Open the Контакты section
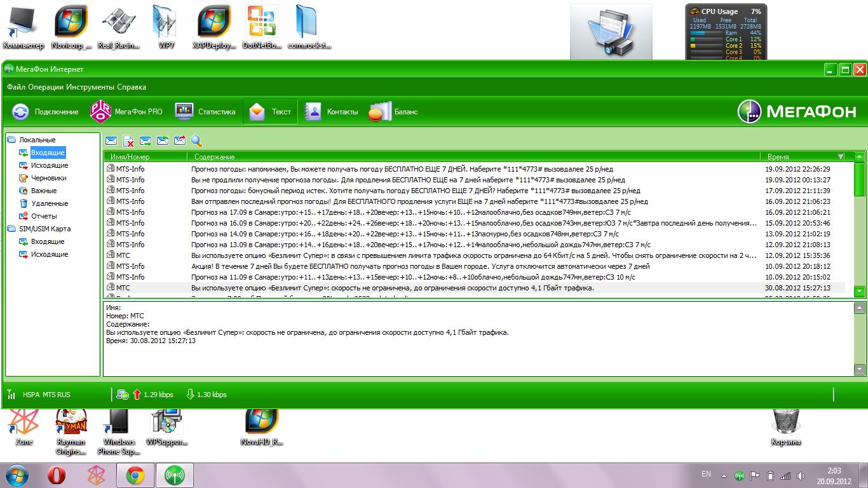Viewport: 868px width, 488px height. (331, 112)
